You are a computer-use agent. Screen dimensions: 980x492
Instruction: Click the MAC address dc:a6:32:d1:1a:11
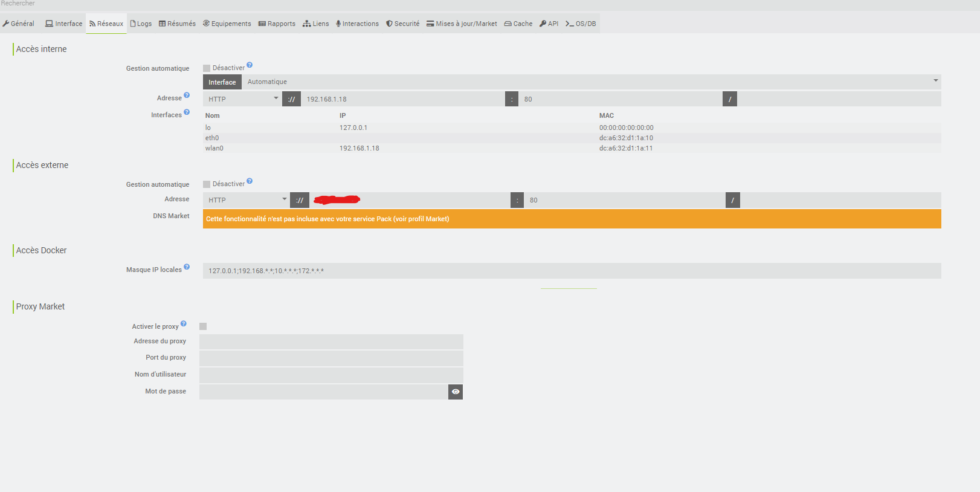(x=626, y=148)
